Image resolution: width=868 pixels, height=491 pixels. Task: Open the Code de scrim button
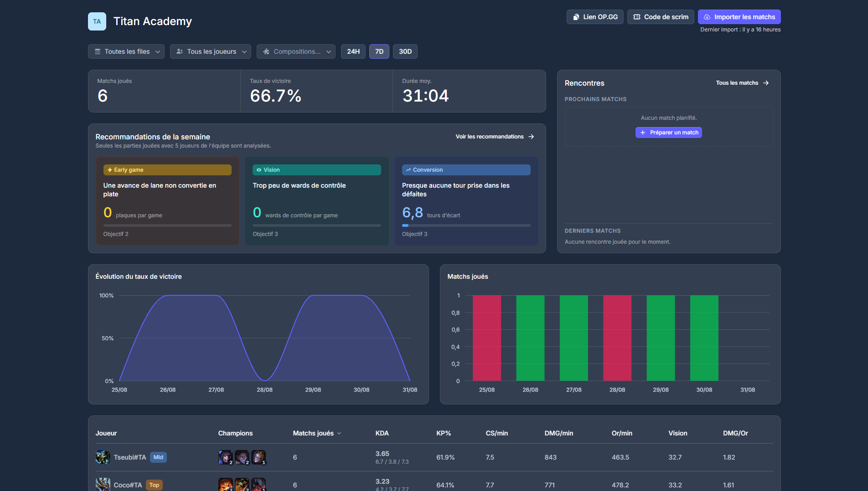[x=661, y=17]
